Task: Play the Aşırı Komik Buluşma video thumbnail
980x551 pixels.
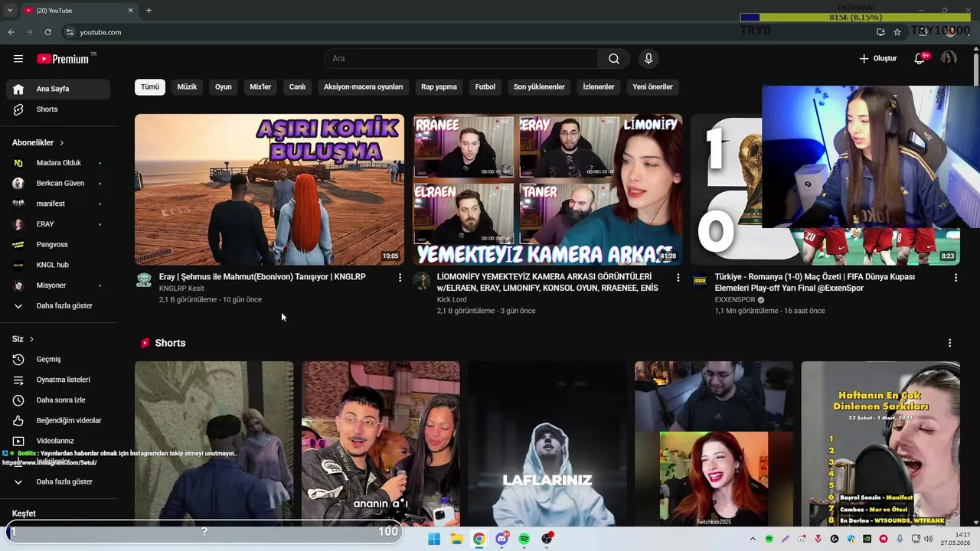Action: pos(269,190)
